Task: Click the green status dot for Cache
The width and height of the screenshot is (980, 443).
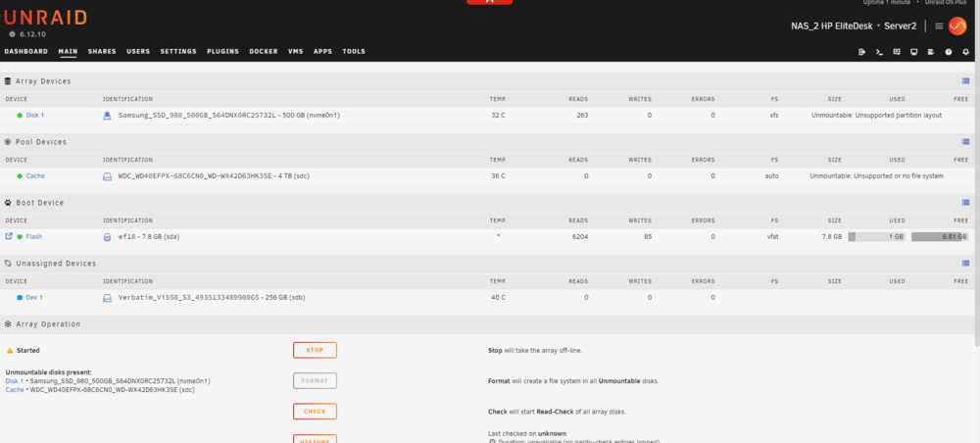Action: pyautogui.click(x=20, y=176)
